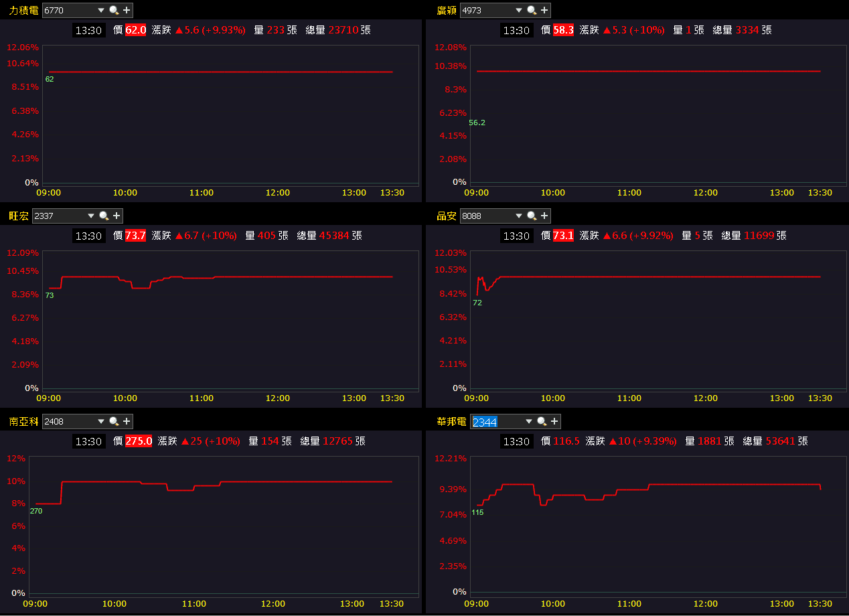Click the plus icon beside stock 4973

pos(544,10)
